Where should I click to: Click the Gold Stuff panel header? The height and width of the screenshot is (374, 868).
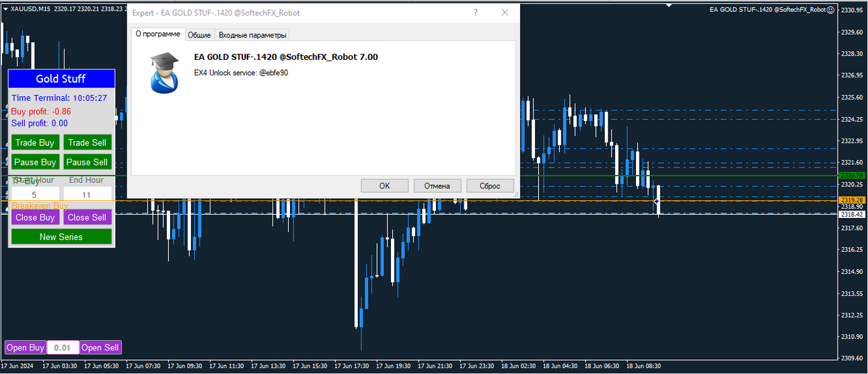(61, 79)
